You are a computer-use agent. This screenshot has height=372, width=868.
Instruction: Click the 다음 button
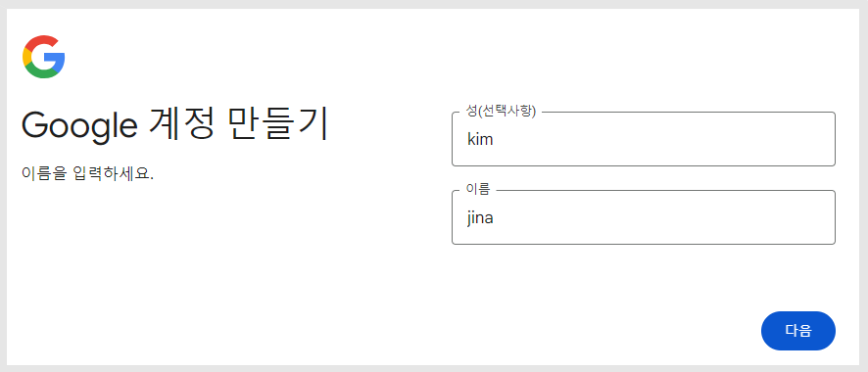(798, 331)
